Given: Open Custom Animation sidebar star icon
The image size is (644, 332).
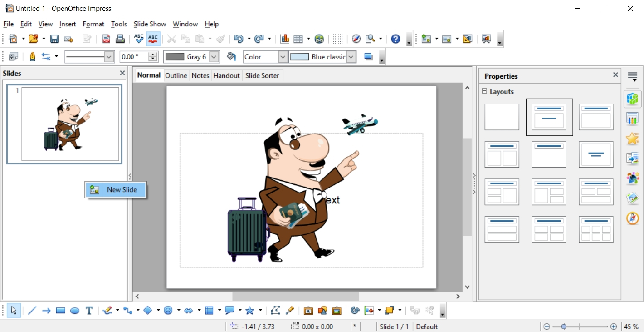Looking at the screenshot, I should click(x=632, y=139).
